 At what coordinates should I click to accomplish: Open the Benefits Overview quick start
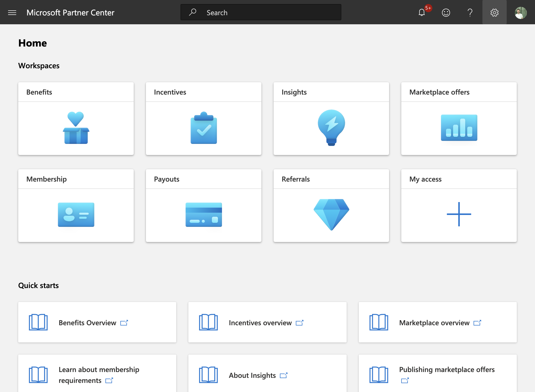[97, 322]
